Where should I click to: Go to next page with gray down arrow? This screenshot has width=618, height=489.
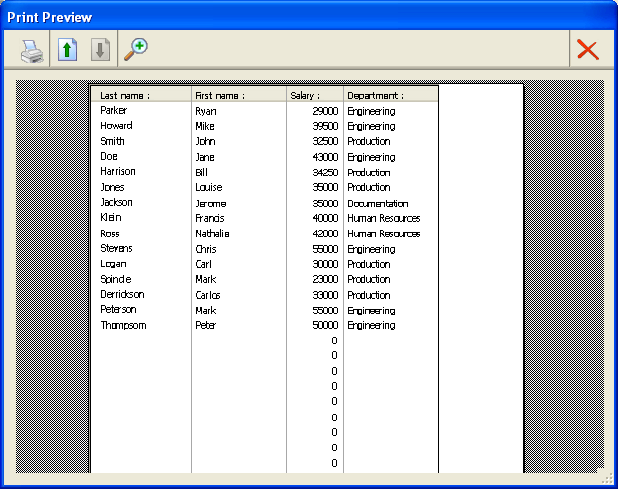[100, 50]
